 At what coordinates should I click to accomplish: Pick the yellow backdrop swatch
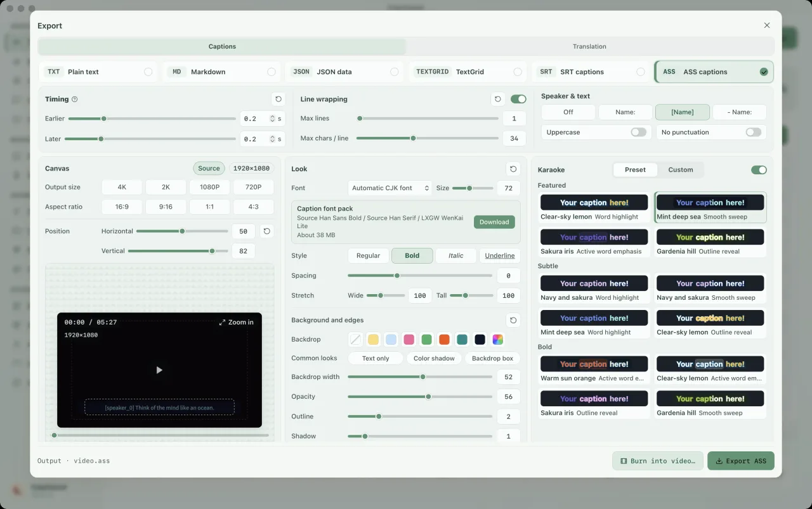[x=374, y=340]
